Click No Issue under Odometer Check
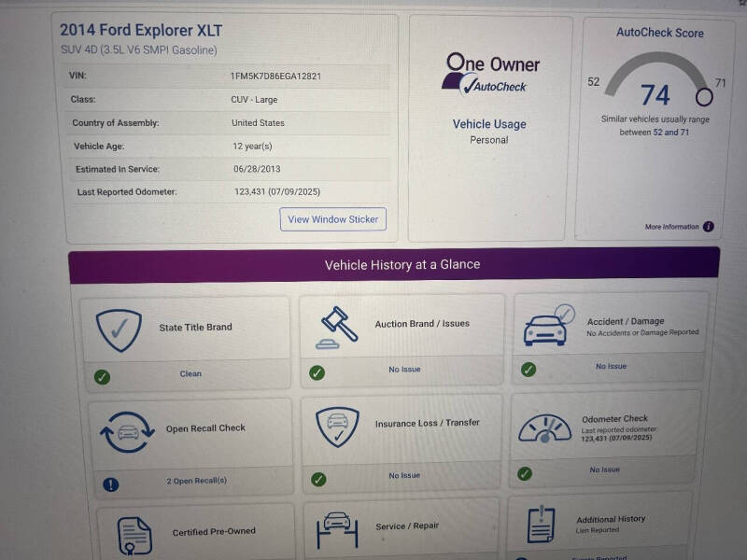Image resolution: width=747 pixels, height=560 pixels. coord(604,469)
